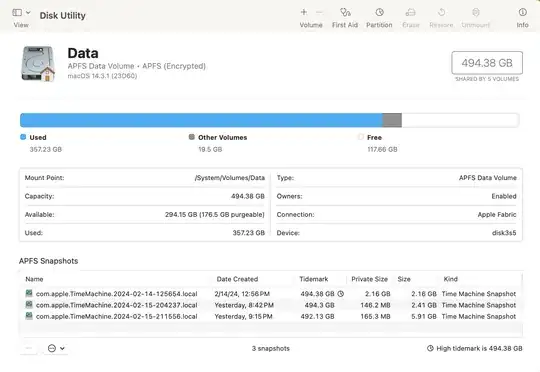540x372 pixels.
Task: Select snapshot 2024-02-15-204237.local row
Action: (x=271, y=305)
